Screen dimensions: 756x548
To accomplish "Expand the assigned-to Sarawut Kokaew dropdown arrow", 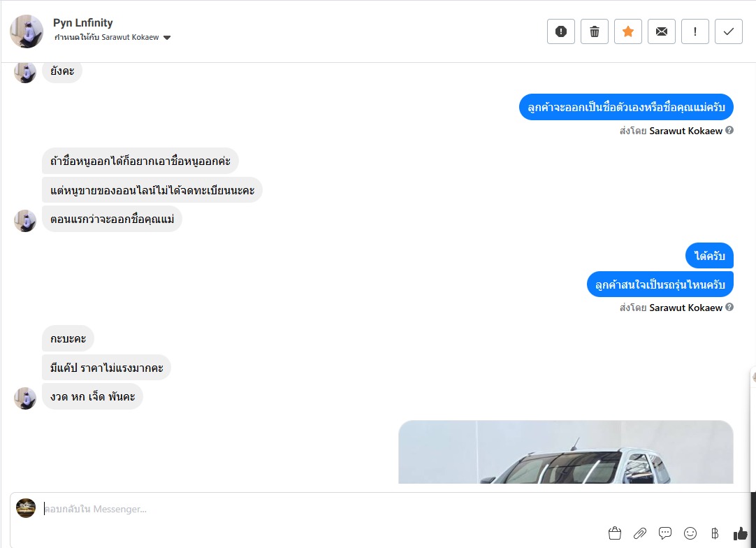I will (167, 38).
